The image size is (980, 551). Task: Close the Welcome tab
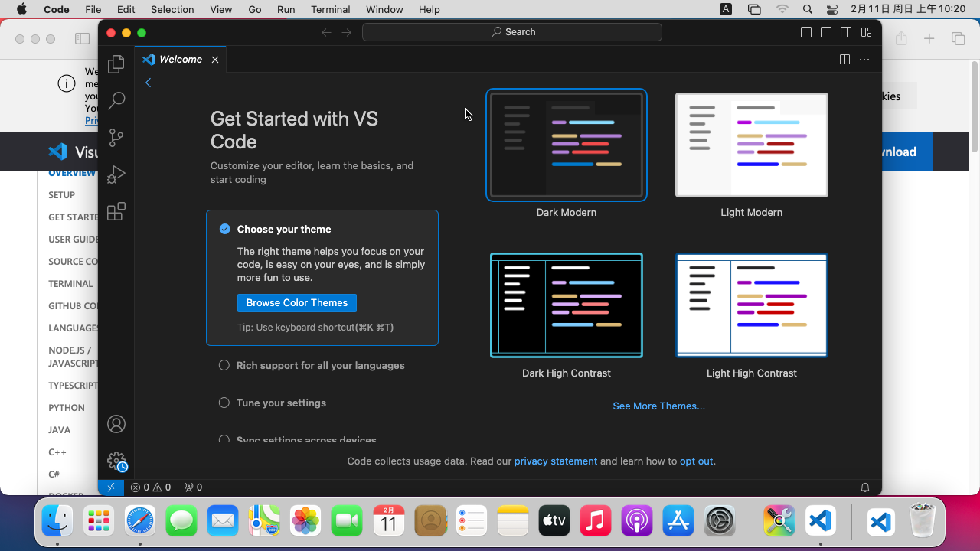point(215,60)
